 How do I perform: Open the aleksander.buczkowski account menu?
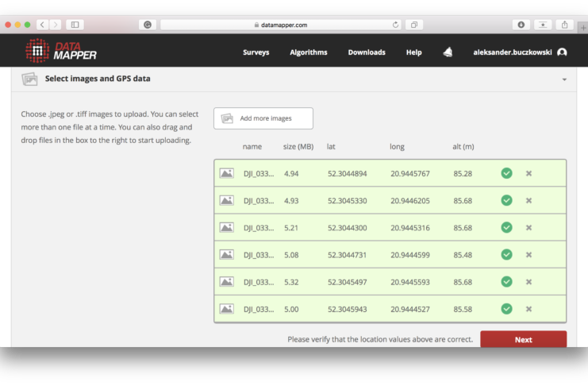pos(512,52)
